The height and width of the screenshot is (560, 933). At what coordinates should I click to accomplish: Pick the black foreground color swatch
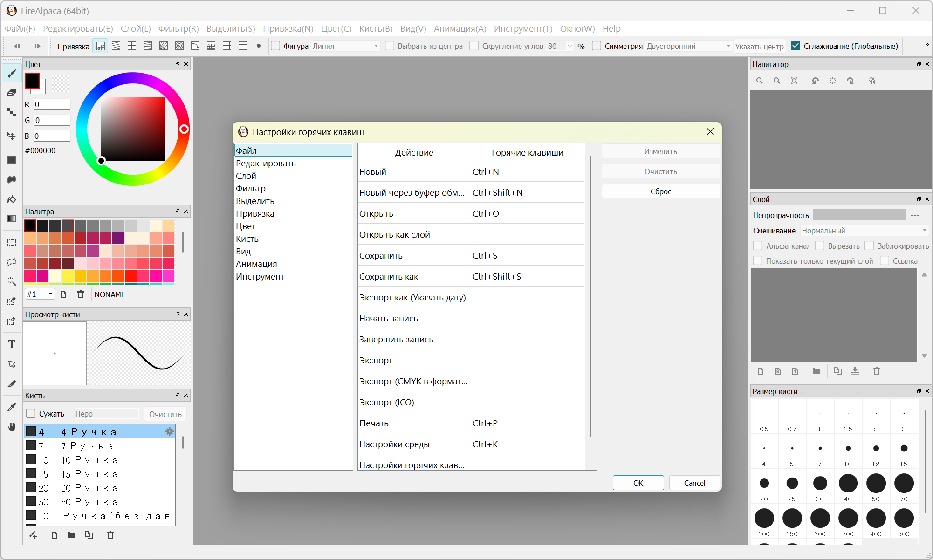(32, 81)
